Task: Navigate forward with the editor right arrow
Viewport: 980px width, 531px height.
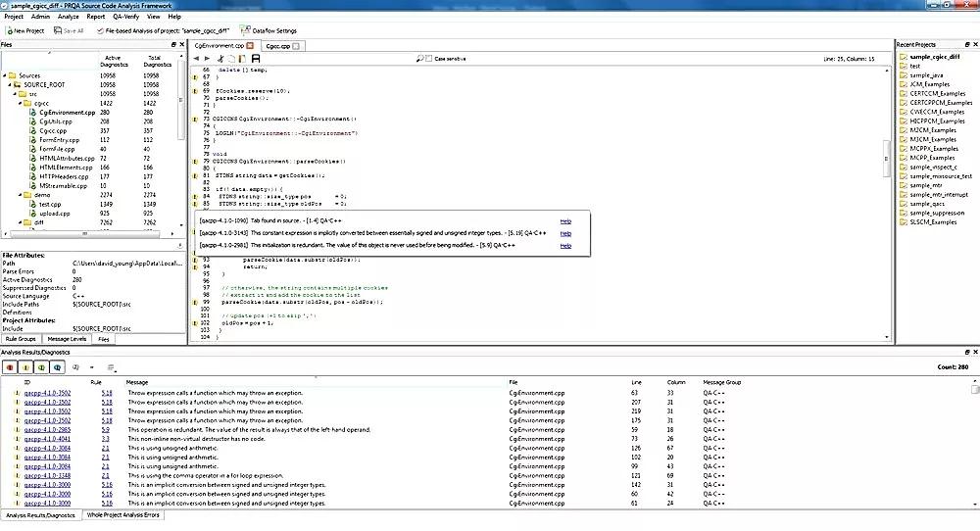Action: [x=207, y=59]
